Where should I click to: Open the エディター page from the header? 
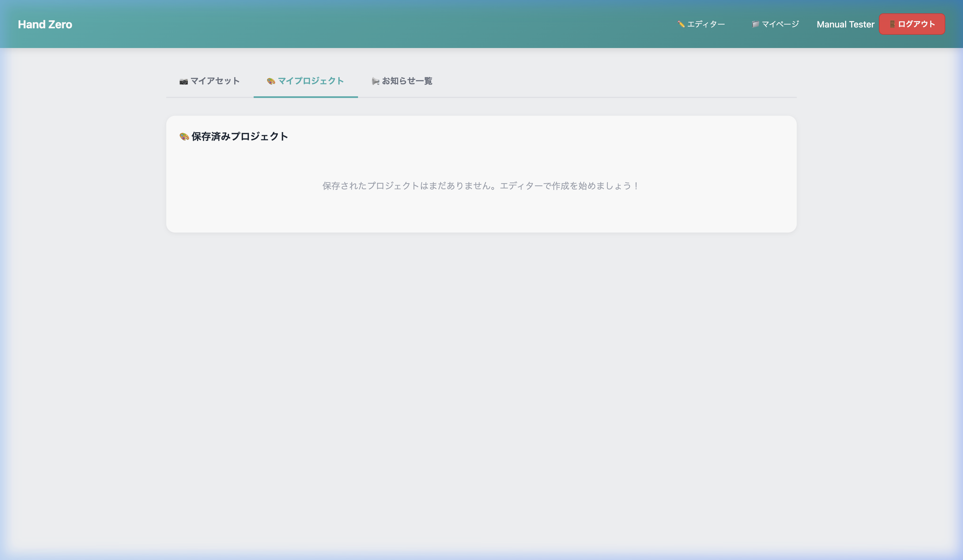[706, 24]
